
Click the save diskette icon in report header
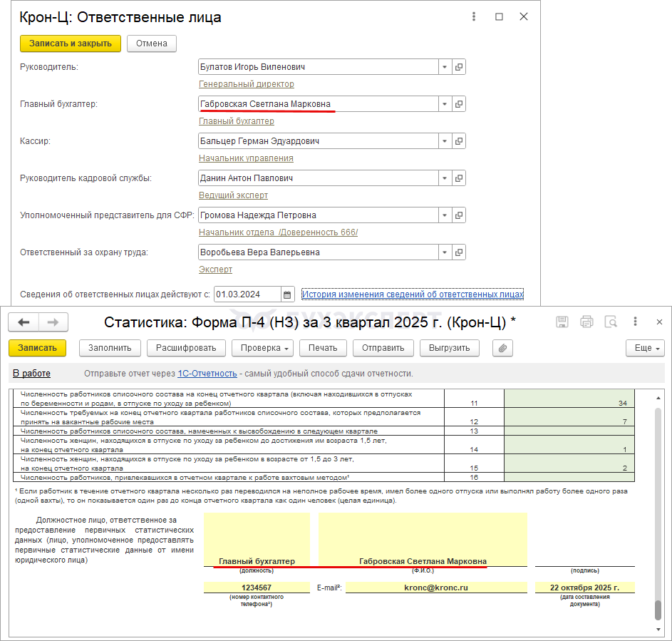tap(562, 322)
